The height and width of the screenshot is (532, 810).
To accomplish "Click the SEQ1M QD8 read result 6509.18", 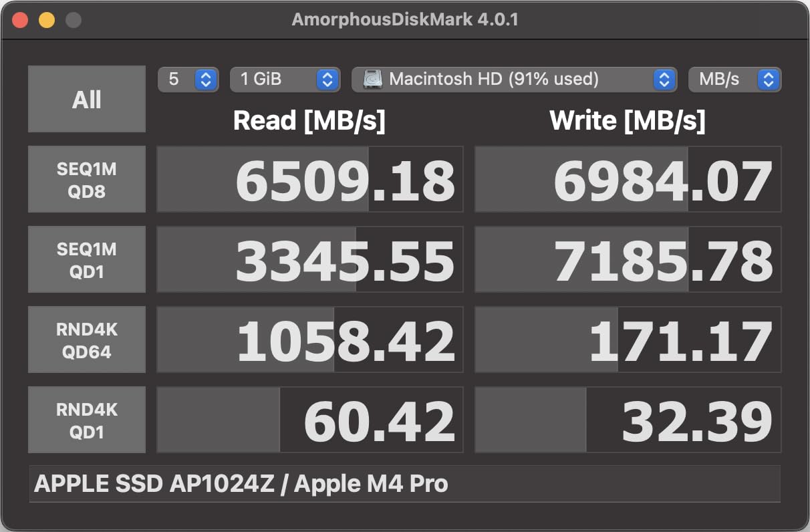I will click(309, 179).
